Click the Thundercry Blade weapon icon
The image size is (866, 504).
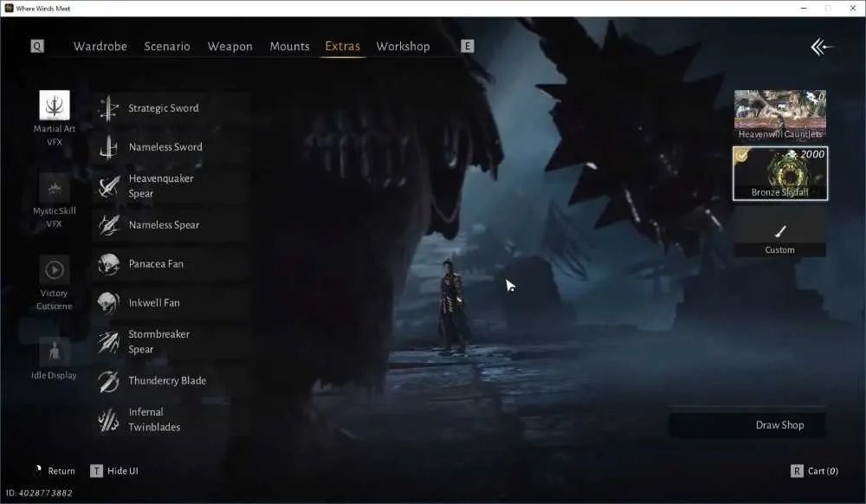[x=108, y=381]
